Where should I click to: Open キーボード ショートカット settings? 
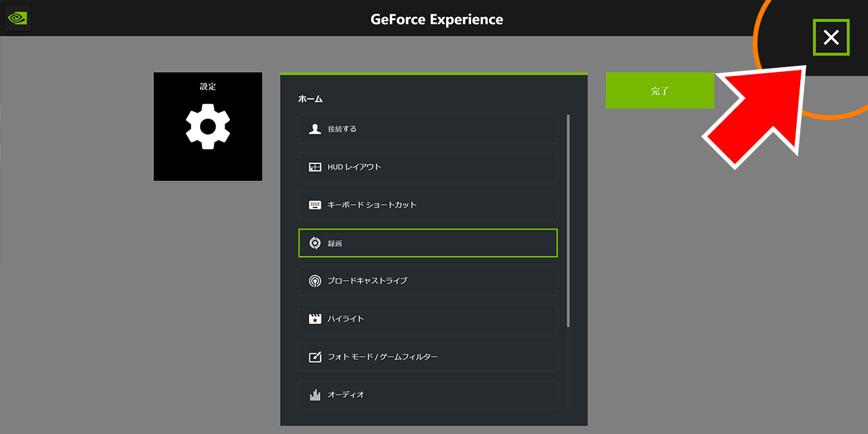click(x=428, y=205)
